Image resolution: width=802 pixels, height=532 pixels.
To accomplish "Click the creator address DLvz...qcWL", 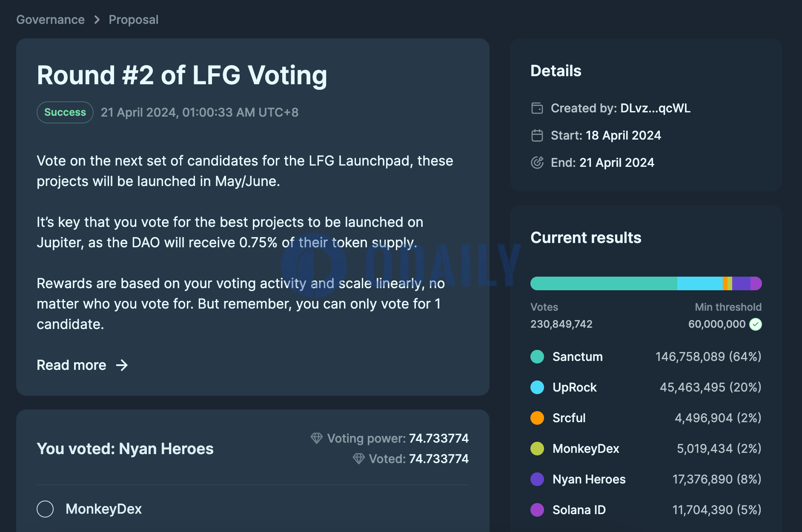I will pos(656,108).
